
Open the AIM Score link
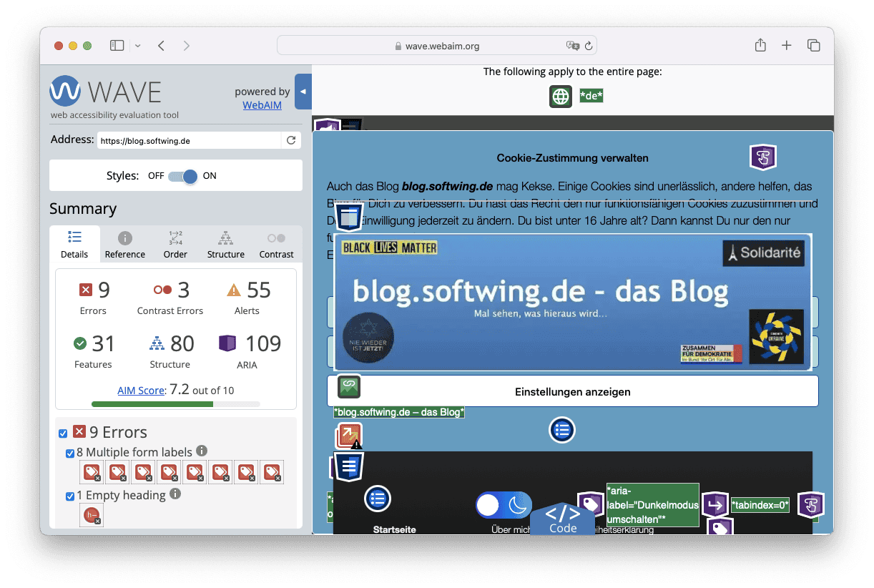coord(142,391)
